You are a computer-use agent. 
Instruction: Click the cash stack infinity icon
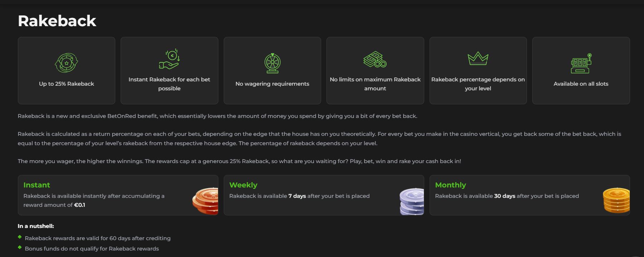pos(375,59)
